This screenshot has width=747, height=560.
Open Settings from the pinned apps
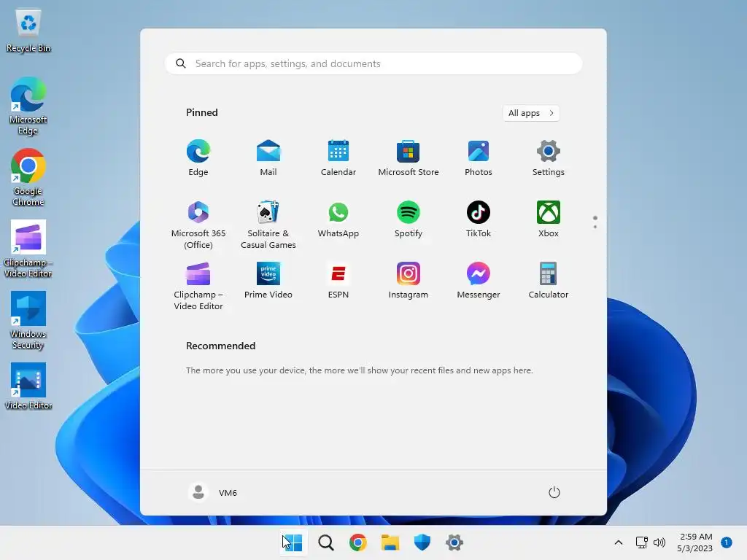click(x=549, y=158)
